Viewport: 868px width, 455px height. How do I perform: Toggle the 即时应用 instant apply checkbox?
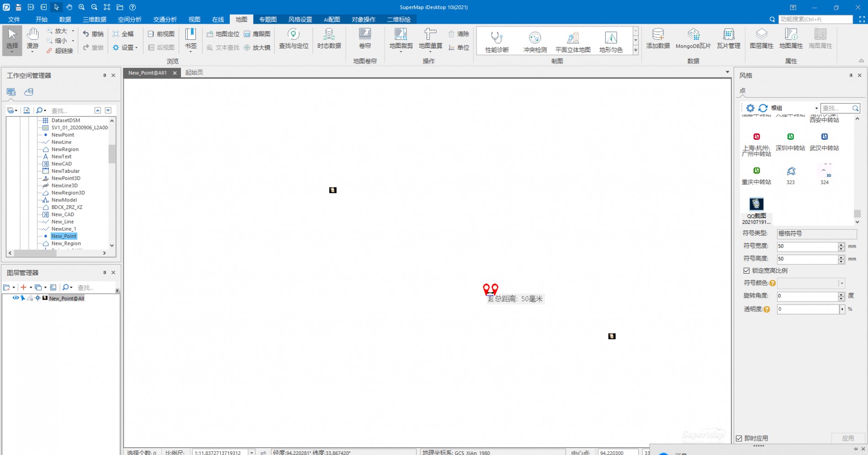point(739,438)
